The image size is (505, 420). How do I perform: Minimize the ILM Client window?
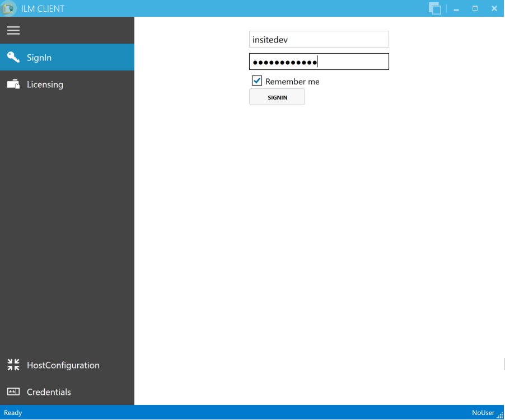coord(456,9)
